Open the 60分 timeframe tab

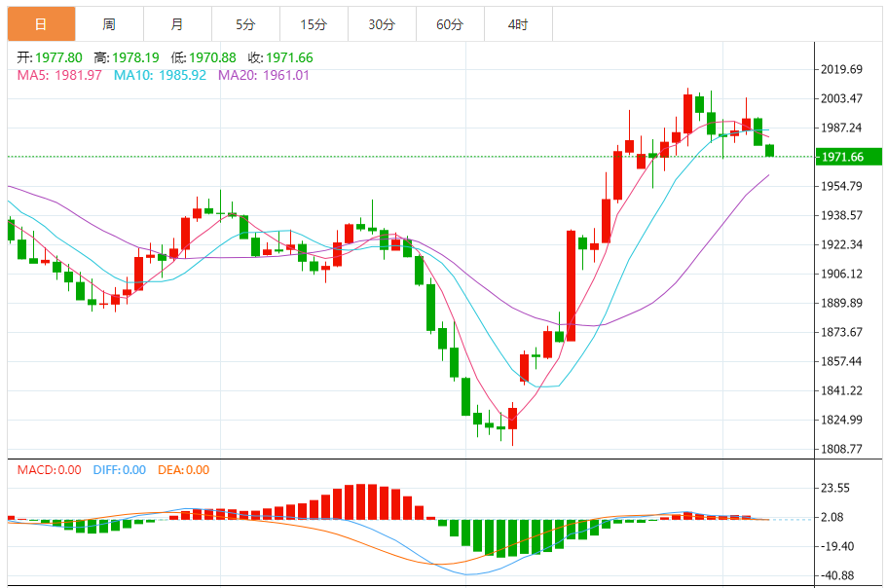point(450,24)
